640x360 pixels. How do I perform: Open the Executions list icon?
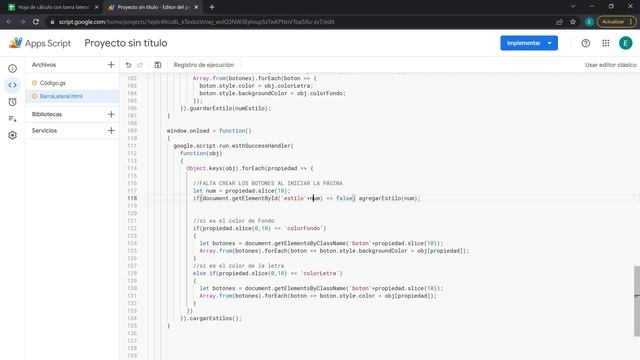point(13,118)
